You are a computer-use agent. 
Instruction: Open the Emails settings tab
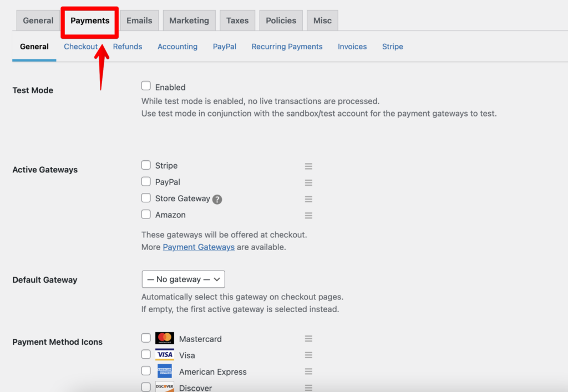(x=139, y=21)
